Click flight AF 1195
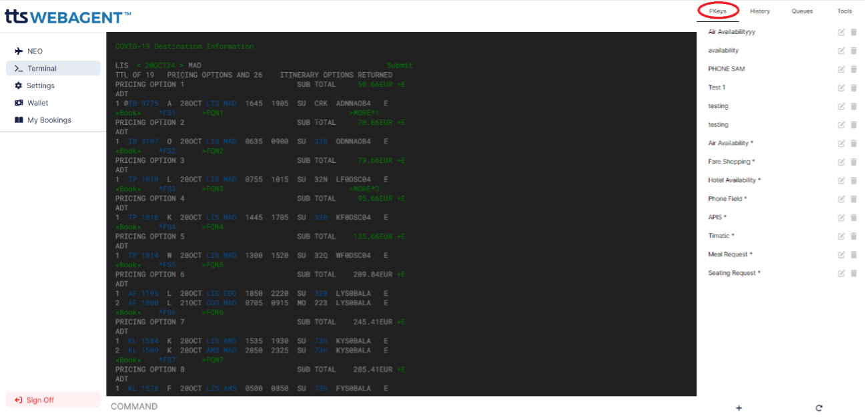 pyautogui.click(x=143, y=294)
